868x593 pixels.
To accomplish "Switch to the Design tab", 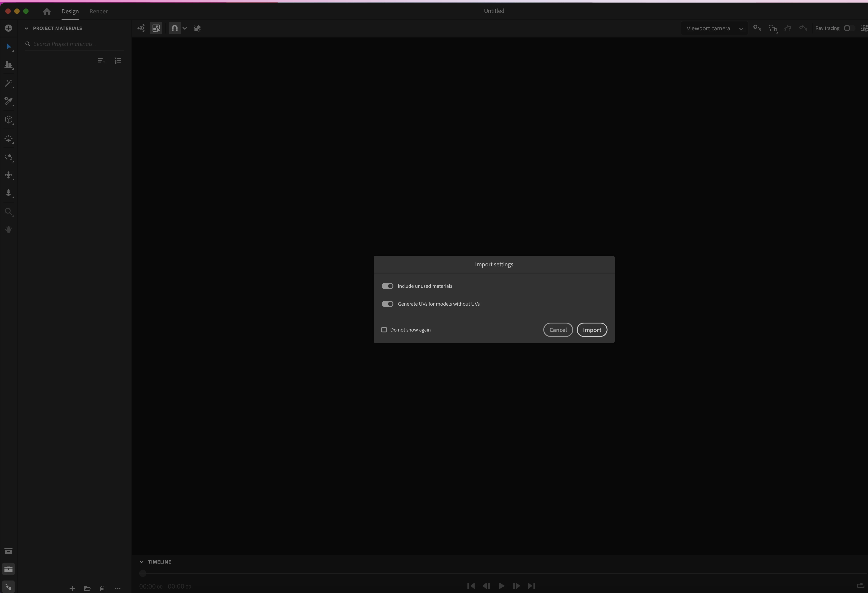I will [x=70, y=11].
